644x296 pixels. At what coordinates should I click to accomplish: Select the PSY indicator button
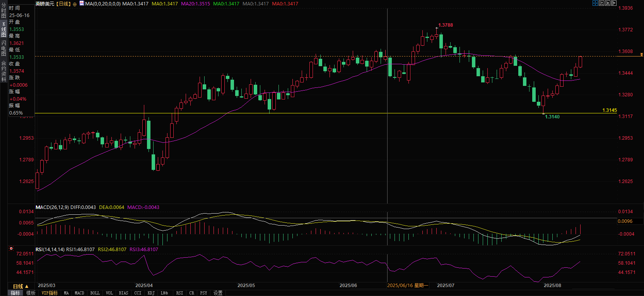(x=203, y=293)
